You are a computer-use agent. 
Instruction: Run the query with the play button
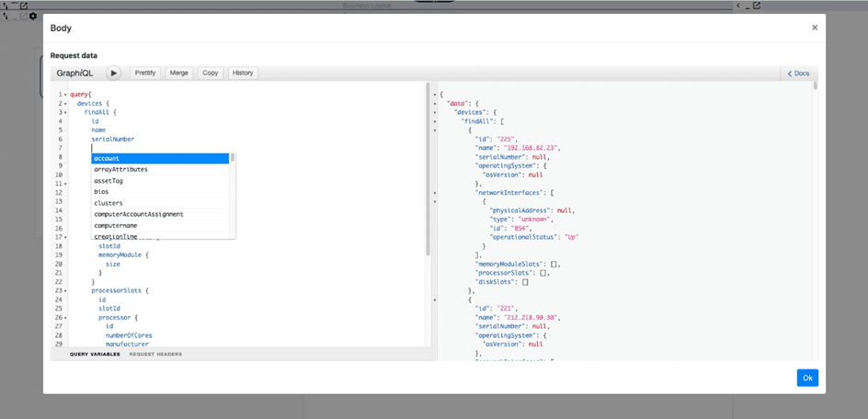click(x=113, y=73)
